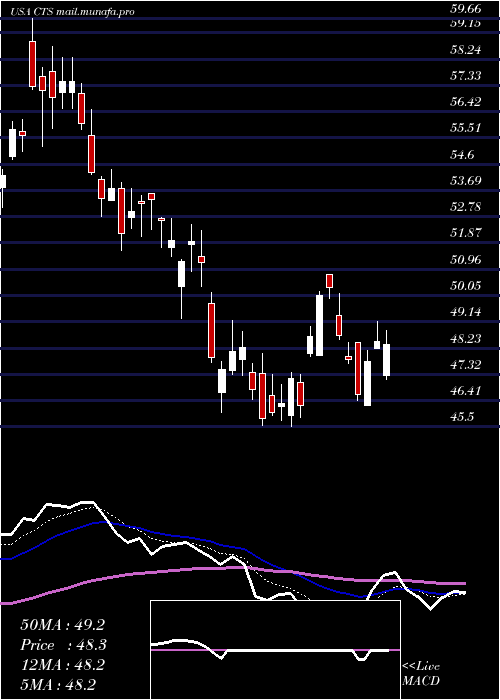This screenshot has height=700, width=500.
Task: Click the 'USA CTS mail.munafa.pro' chart title
Action: 74,12
